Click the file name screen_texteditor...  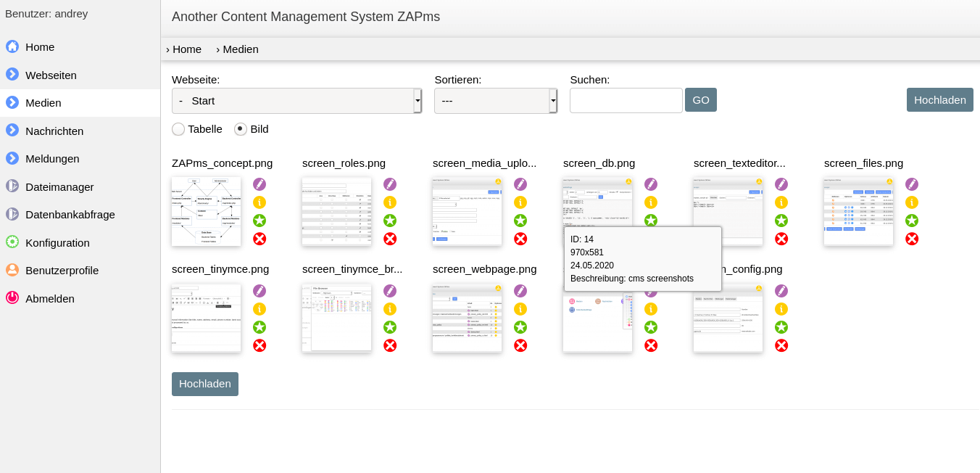click(739, 163)
